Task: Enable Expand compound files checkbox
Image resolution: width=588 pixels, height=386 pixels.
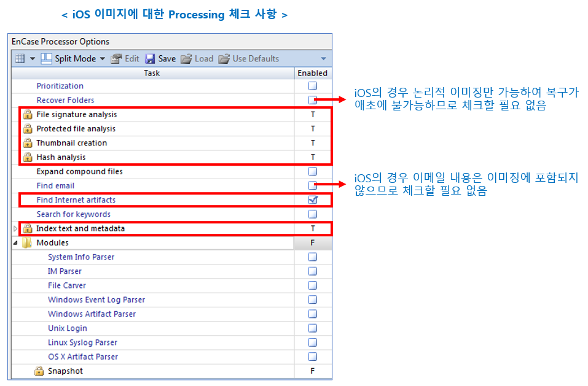Action: pos(312,171)
